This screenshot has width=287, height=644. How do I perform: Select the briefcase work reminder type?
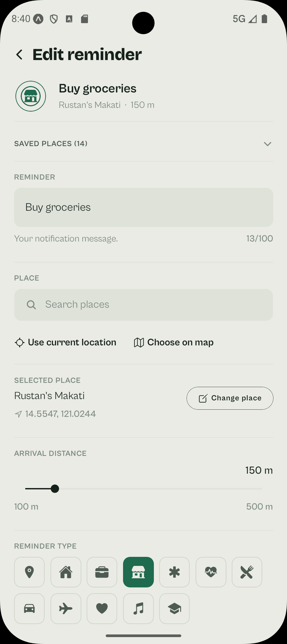pyautogui.click(x=102, y=572)
